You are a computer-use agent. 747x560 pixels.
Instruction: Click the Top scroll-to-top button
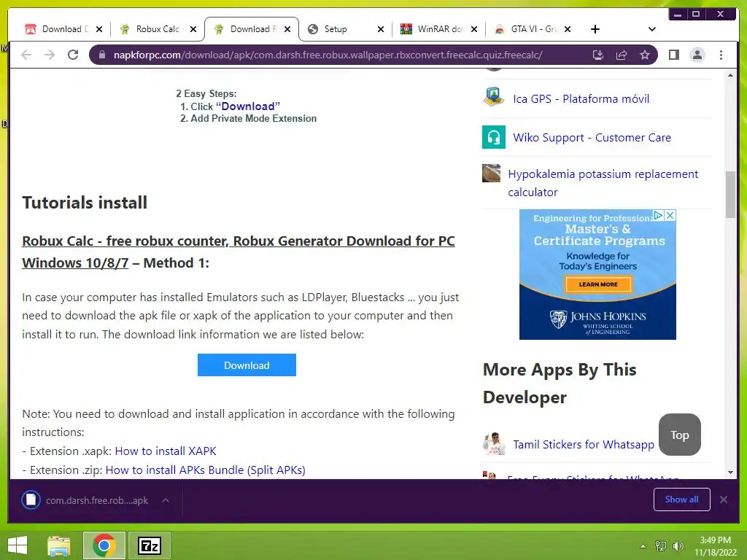click(x=679, y=435)
